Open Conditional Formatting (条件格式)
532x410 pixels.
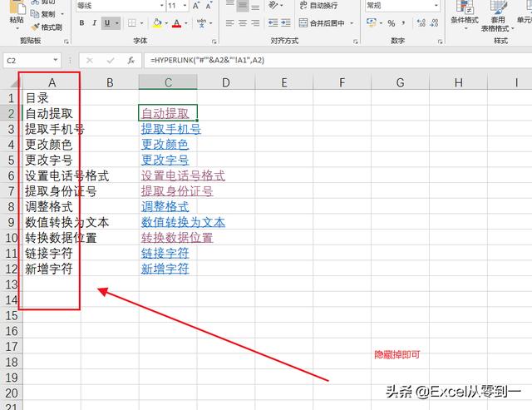pos(465,13)
